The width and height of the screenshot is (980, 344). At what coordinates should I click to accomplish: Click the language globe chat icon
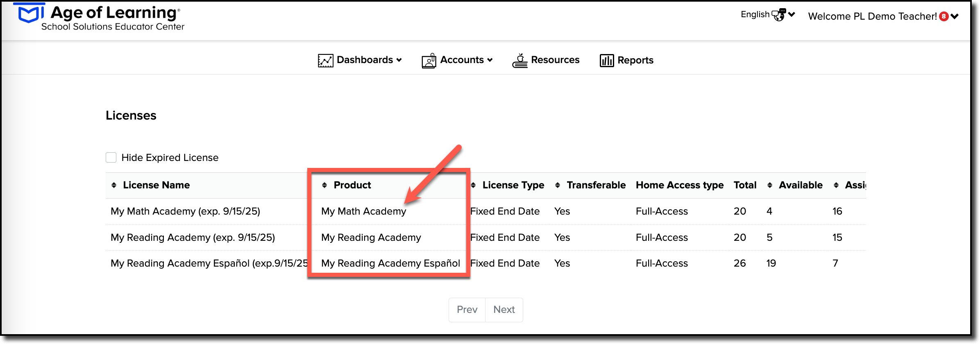coord(778,15)
